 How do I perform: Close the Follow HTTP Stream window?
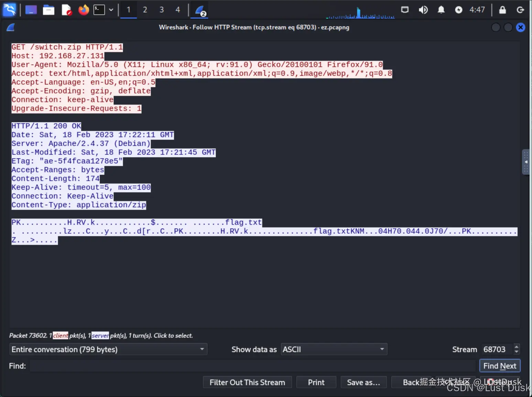point(521,27)
